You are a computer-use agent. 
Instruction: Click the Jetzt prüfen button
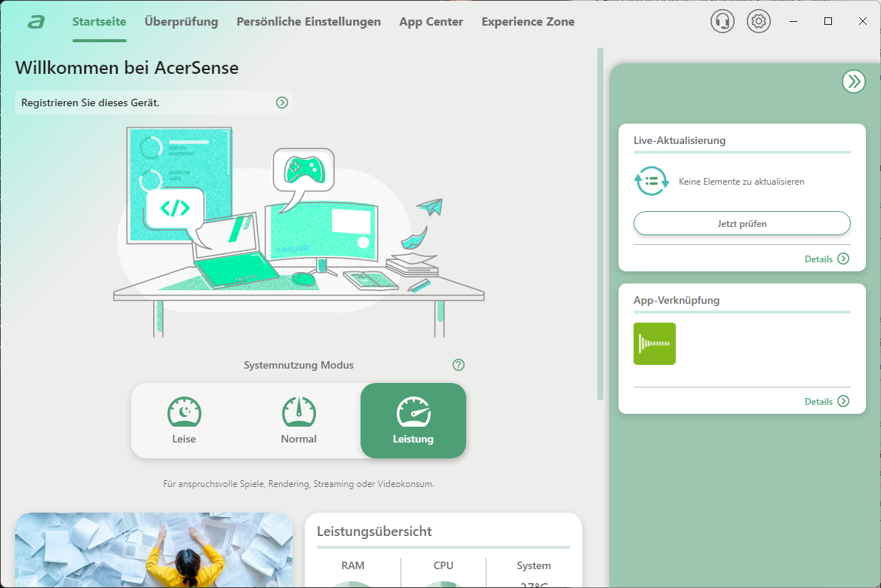point(741,223)
